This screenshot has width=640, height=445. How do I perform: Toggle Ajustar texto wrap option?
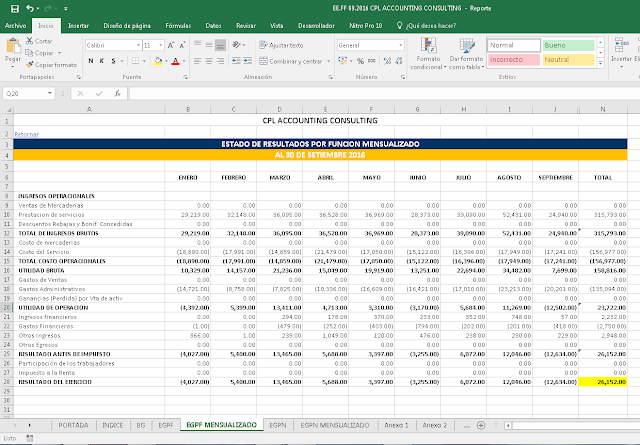[x=279, y=45]
